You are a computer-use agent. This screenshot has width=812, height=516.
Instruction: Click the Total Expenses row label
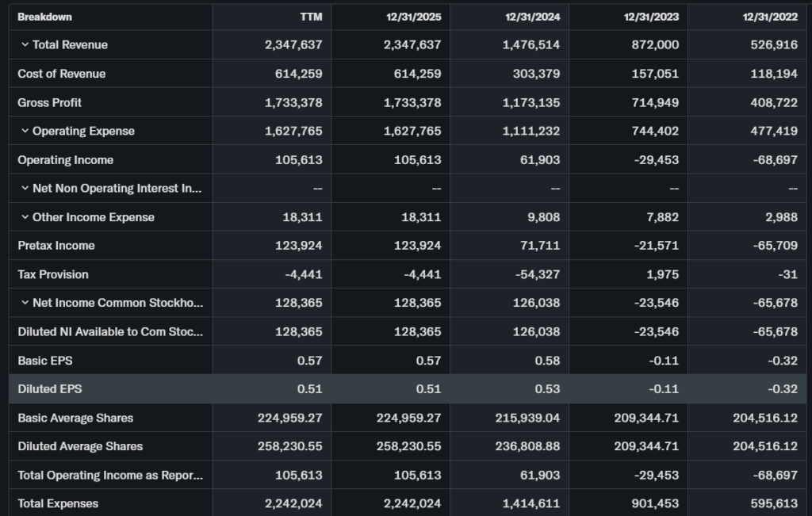tap(58, 503)
